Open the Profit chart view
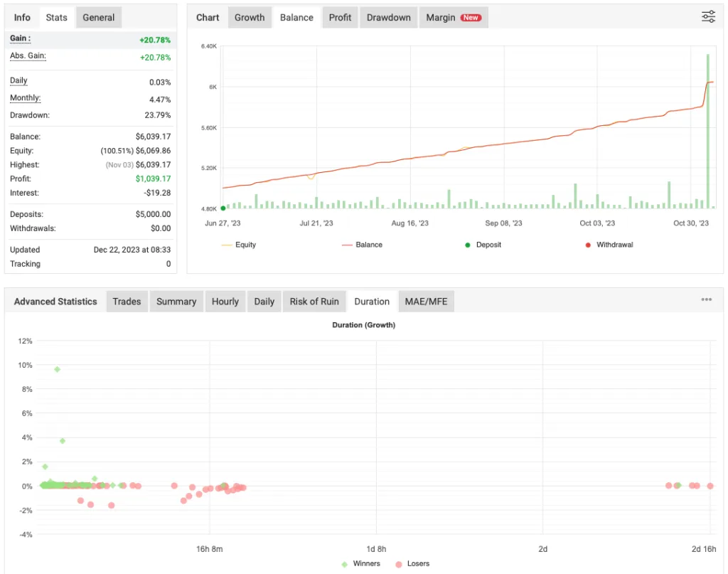This screenshot has width=728, height=574. (340, 17)
